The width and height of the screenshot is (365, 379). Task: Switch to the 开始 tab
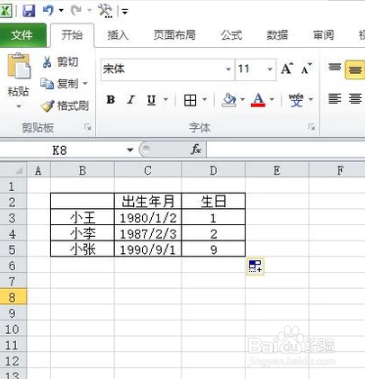(x=72, y=35)
